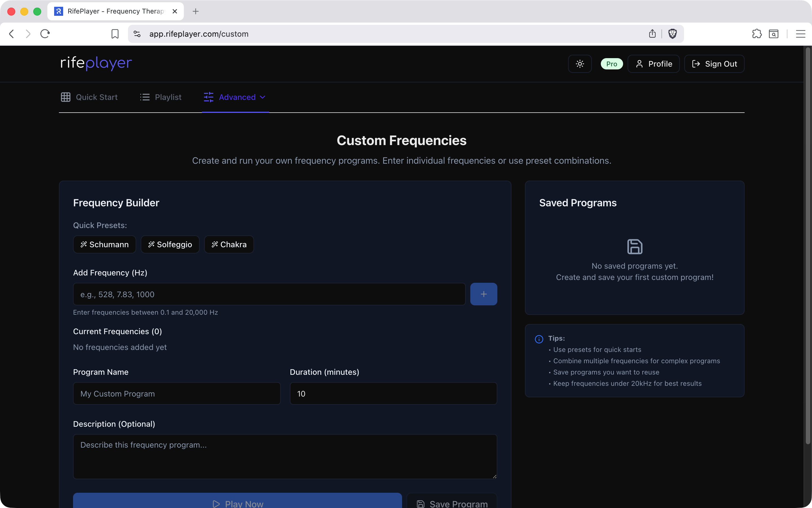Click the Tips info icon

click(539, 339)
